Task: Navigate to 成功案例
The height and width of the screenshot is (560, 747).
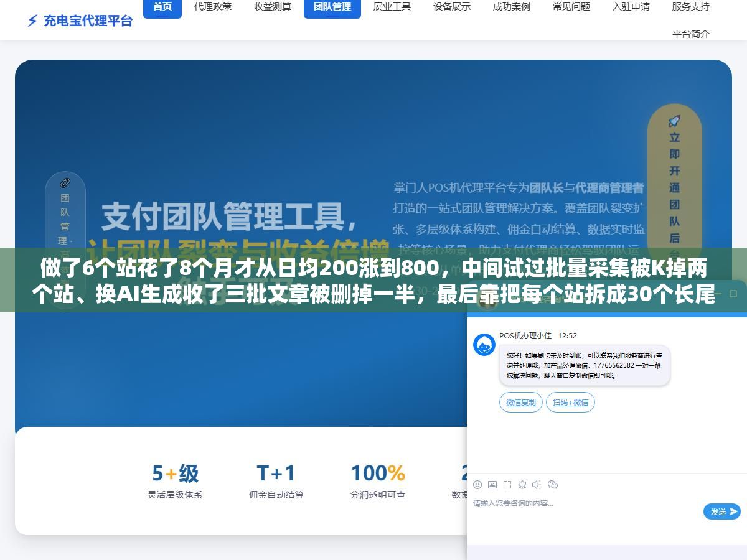Action: [512, 7]
